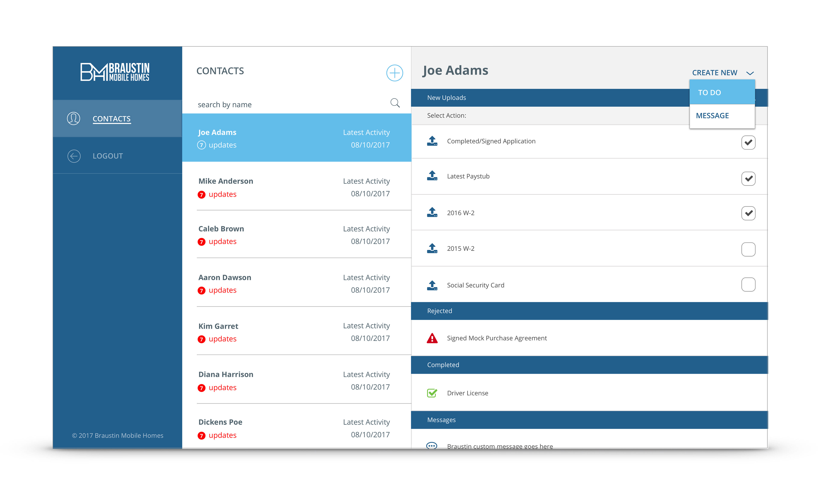Click the LOGOUT sidebar link
821x504 pixels.
tap(108, 156)
